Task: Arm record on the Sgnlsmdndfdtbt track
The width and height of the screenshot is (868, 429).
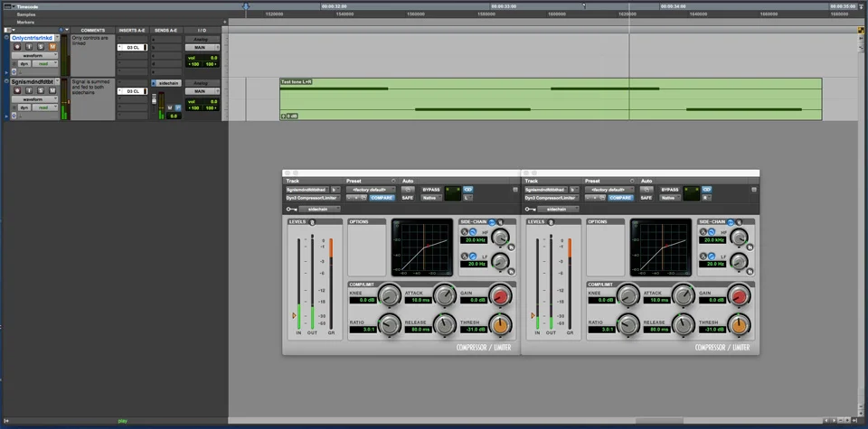Action: point(17,90)
